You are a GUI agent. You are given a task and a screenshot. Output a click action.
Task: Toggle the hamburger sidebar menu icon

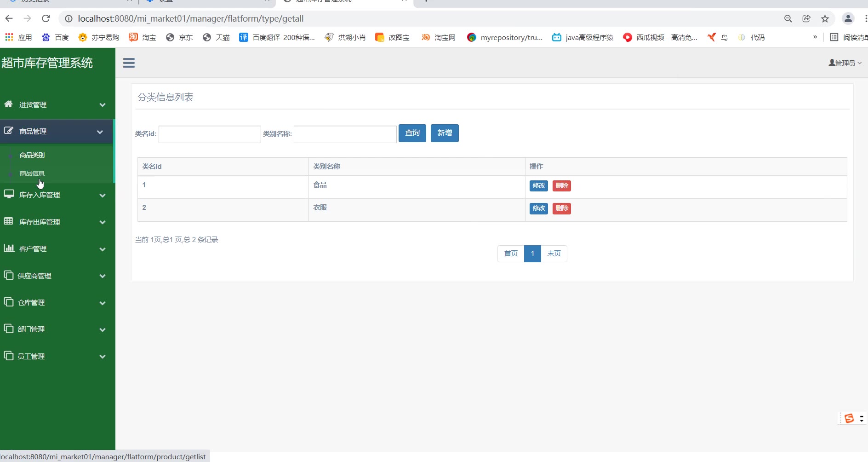[x=129, y=63]
